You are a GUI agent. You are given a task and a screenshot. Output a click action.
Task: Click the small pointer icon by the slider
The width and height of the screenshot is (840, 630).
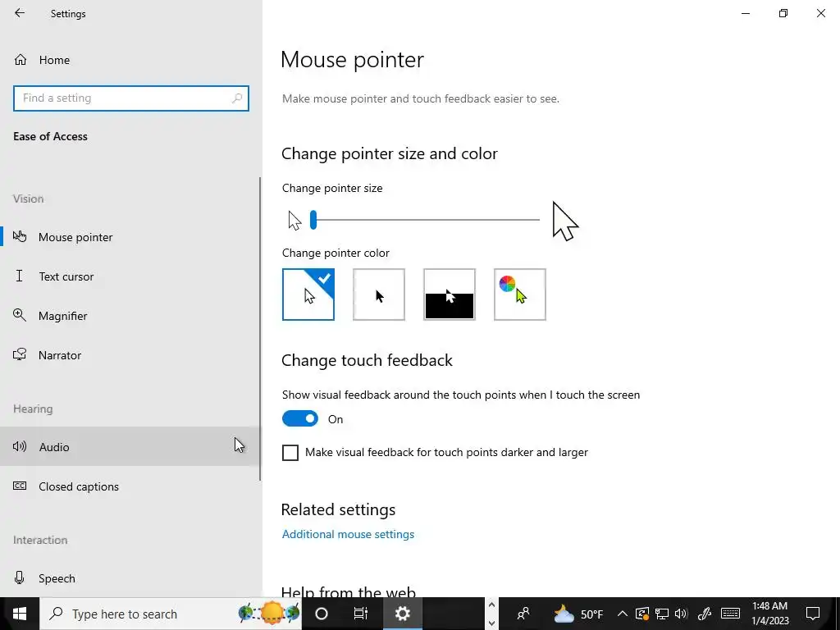click(x=294, y=220)
